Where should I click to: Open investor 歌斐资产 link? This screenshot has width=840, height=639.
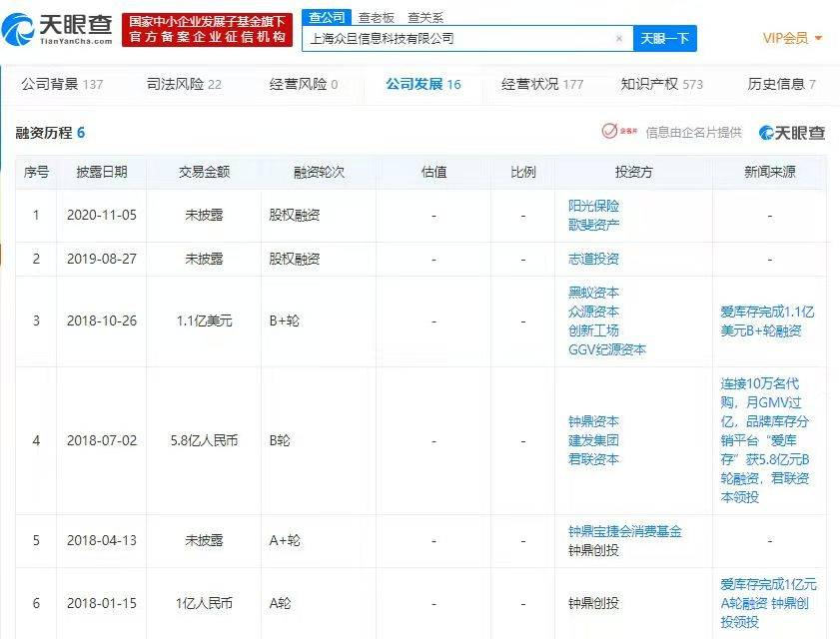pyautogui.click(x=593, y=225)
